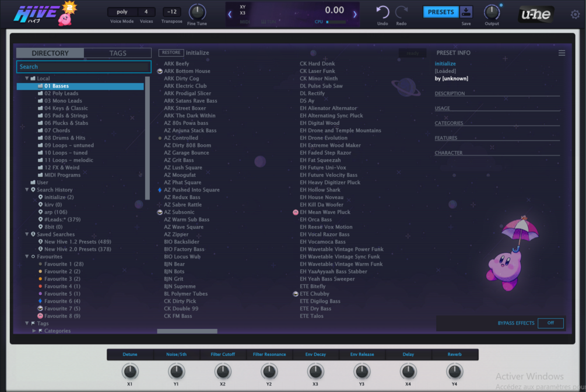The width and height of the screenshot is (586, 392).
Task: Open settings via the gear icon
Action: pos(575,14)
